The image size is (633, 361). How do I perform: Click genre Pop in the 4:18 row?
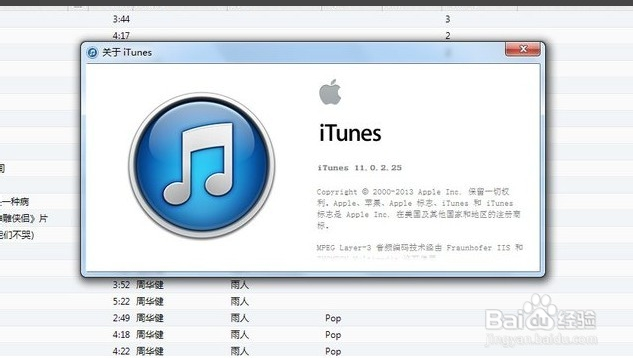click(333, 335)
